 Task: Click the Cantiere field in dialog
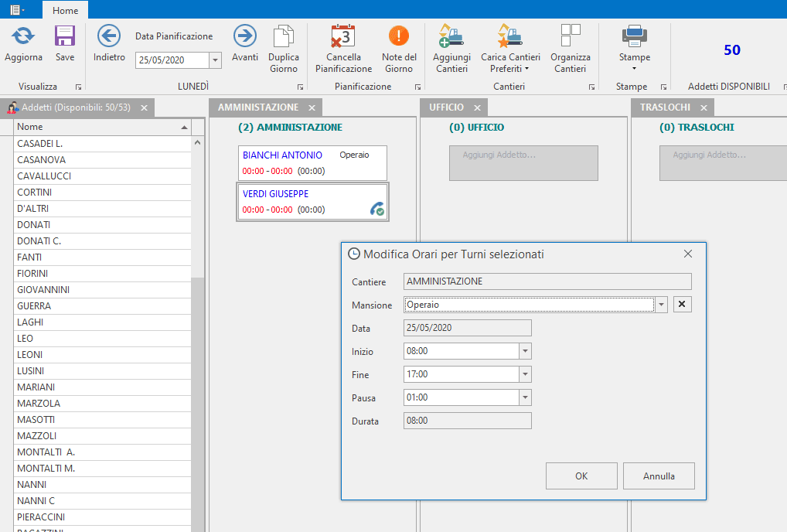547,281
